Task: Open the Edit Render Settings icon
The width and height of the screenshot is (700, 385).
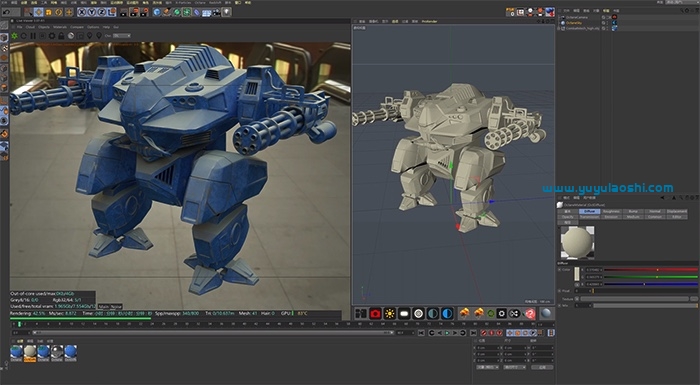Action: [144, 12]
